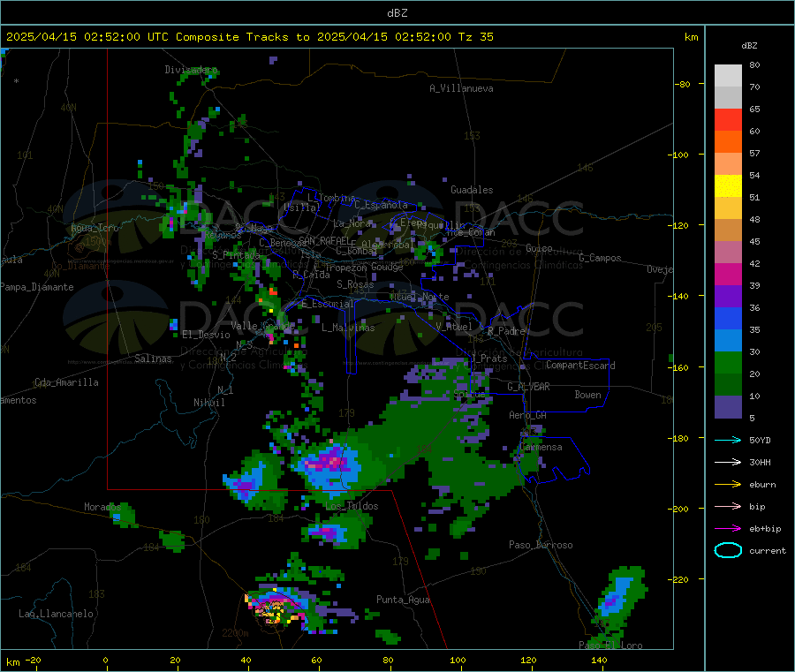795x672 pixels.
Task: Select the slate 5–10 dBZ swatch
Action: click(728, 407)
